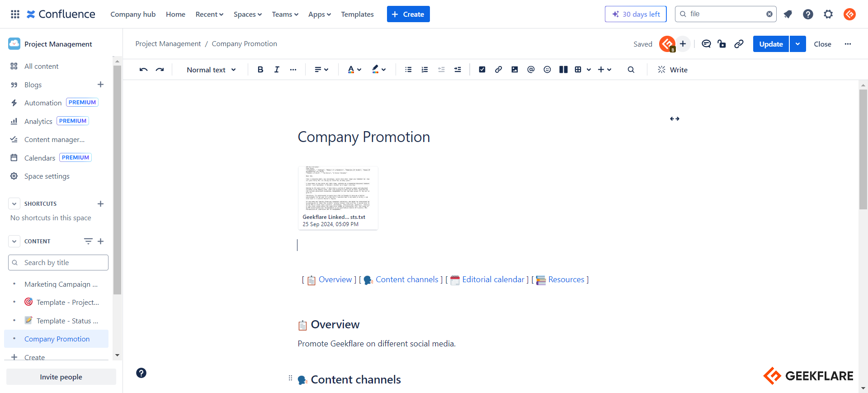Click the indent icon
Viewport: 868px width, 393px height.
tap(458, 70)
